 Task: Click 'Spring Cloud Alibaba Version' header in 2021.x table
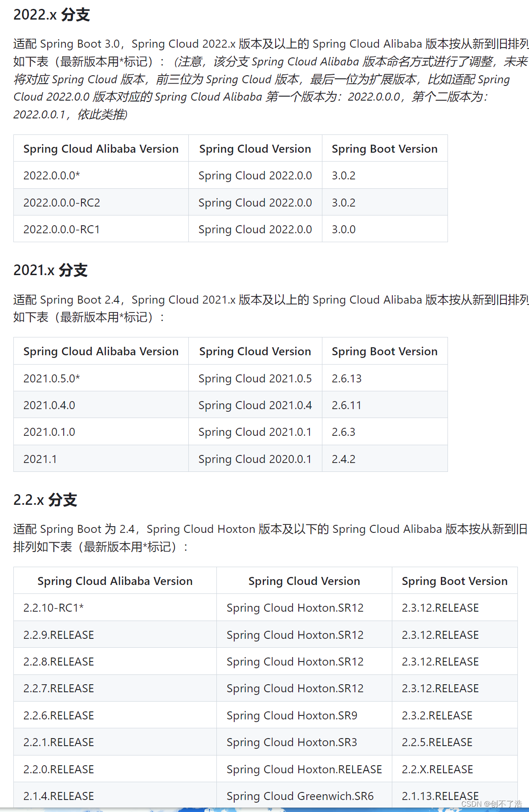101,351
